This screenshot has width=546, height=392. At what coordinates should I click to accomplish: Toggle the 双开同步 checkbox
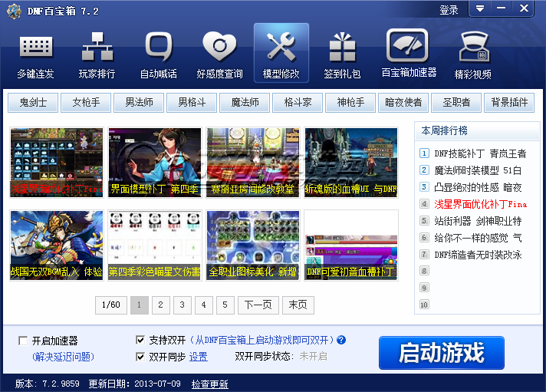pyautogui.click(x=140, y=357)
